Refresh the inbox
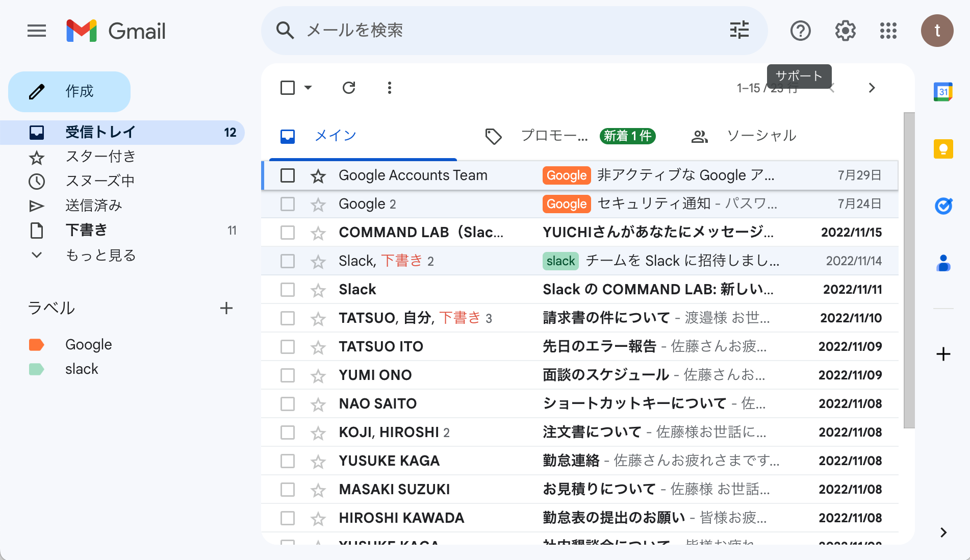The height and width of the screenshot is (560, 970). (349, 88)
